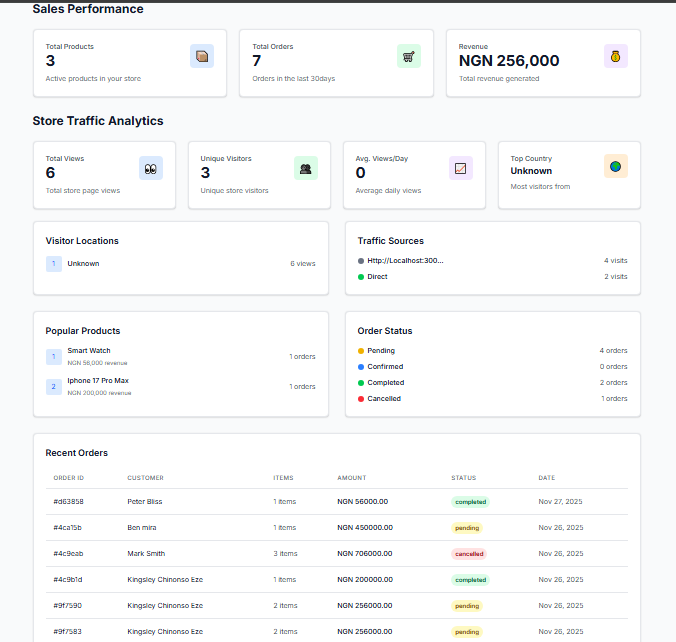Screen dimensions: 676x642
Task: Select the Iphone 17 Pro Max product name
Action: [x=98, y=380]
